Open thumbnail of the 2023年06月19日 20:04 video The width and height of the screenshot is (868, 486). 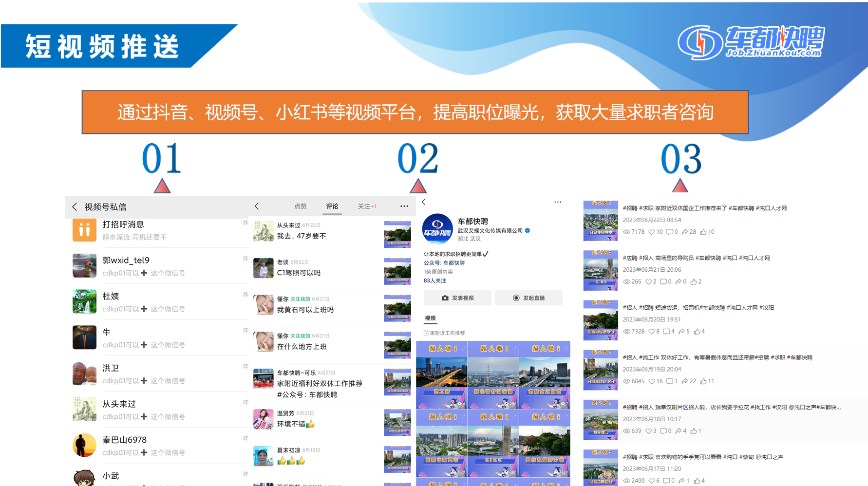pyautogui.click(x=601, y=370)
